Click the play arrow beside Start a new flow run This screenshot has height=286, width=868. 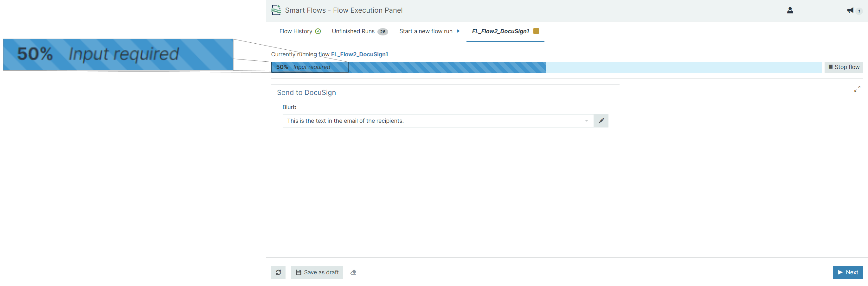pyautogui.click(x=458, y=31)
